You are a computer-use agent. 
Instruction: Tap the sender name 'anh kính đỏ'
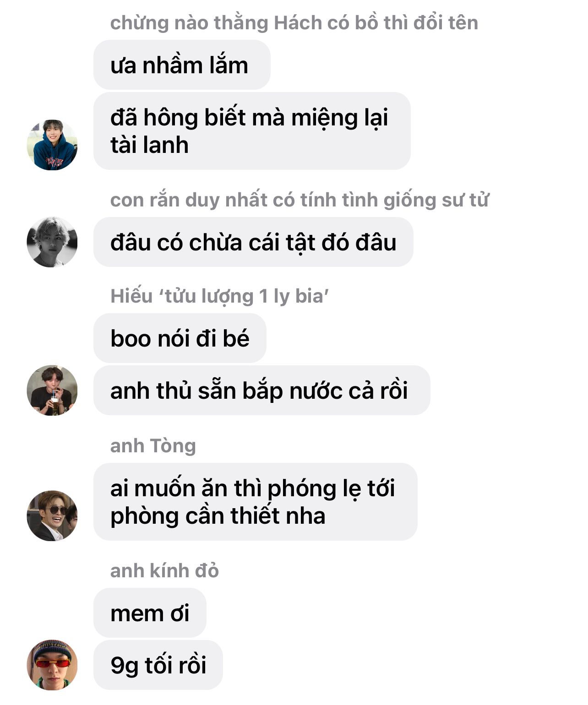[x=164, y=571]
